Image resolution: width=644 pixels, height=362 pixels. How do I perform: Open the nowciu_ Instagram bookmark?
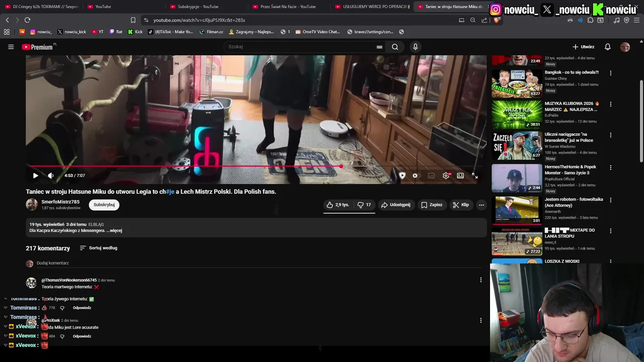[x=41, y=32]
